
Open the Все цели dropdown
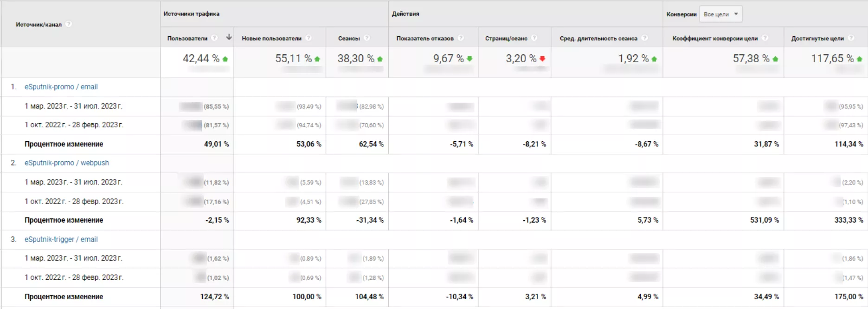720,14
